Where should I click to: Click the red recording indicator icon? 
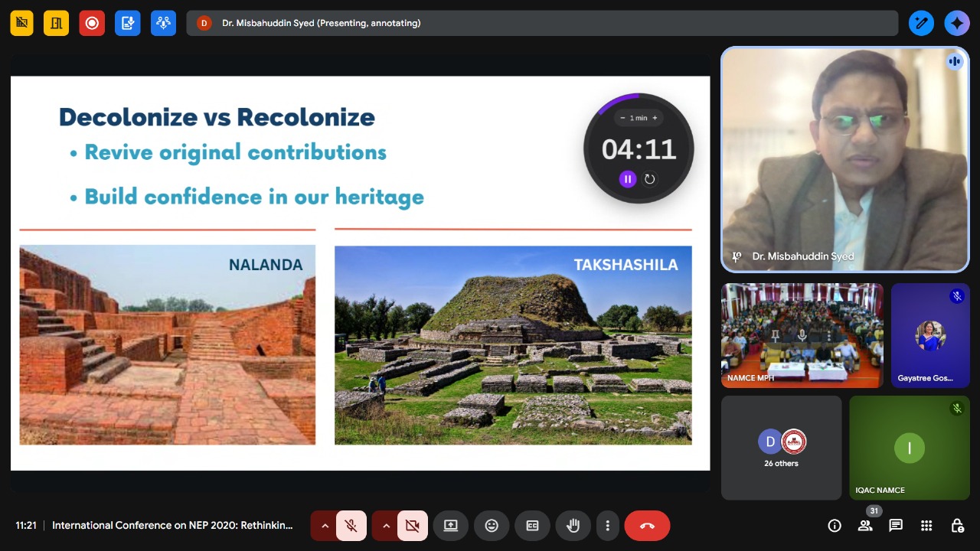tap(92, 23)
